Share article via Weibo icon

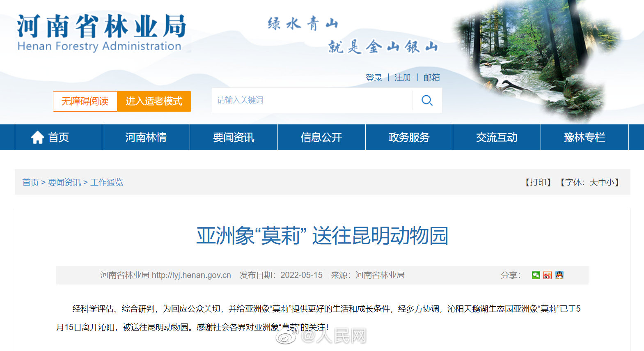click(x=548, y=275)
